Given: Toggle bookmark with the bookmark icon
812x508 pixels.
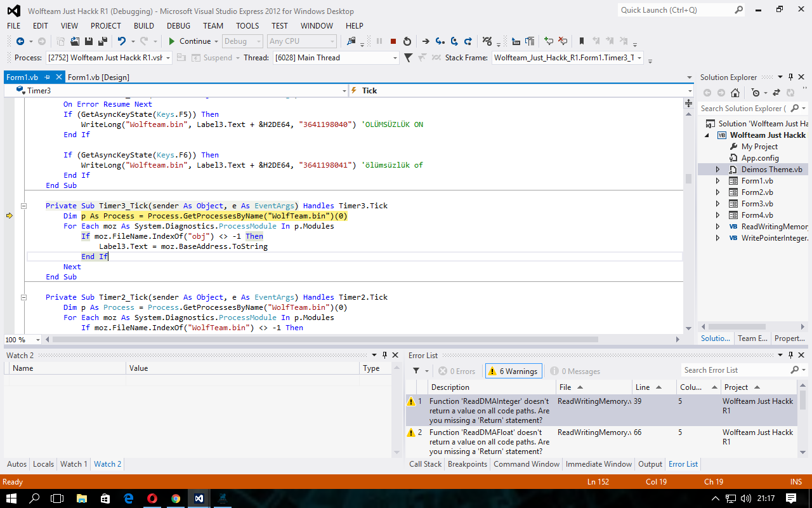Looking at the screenshot, I should [x=581, y=41].
